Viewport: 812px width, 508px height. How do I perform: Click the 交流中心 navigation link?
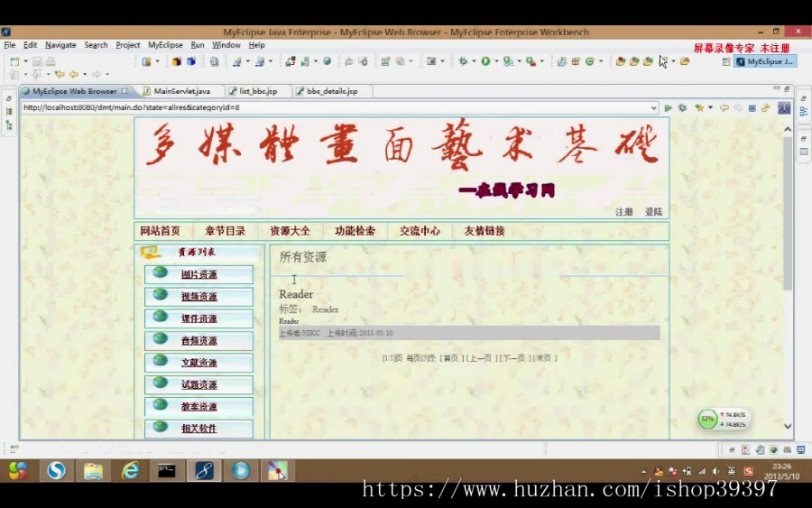click(x=420, y=231)
